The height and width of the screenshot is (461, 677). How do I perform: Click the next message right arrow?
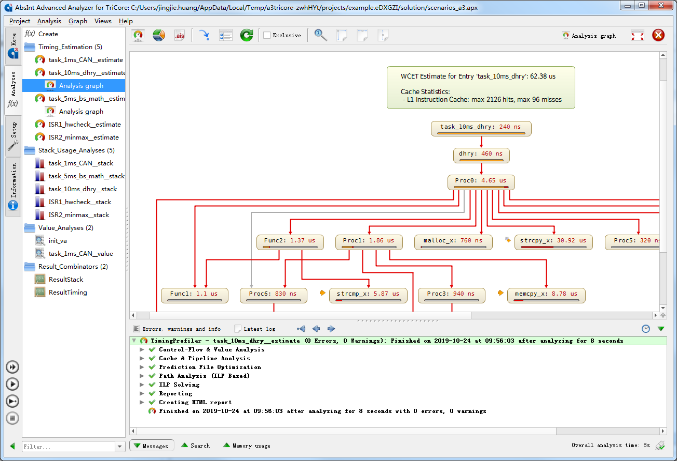click(x=331, y=329)
